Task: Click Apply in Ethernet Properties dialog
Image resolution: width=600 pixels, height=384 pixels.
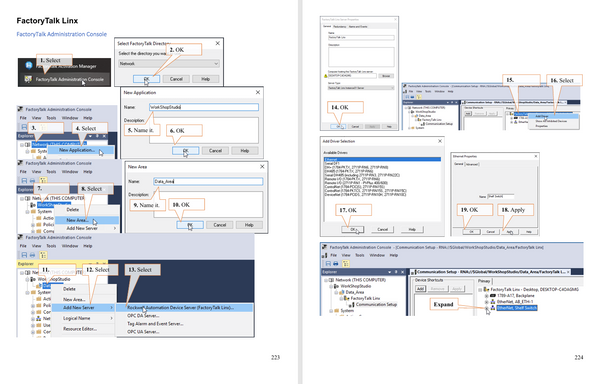Action: [510, 232]
